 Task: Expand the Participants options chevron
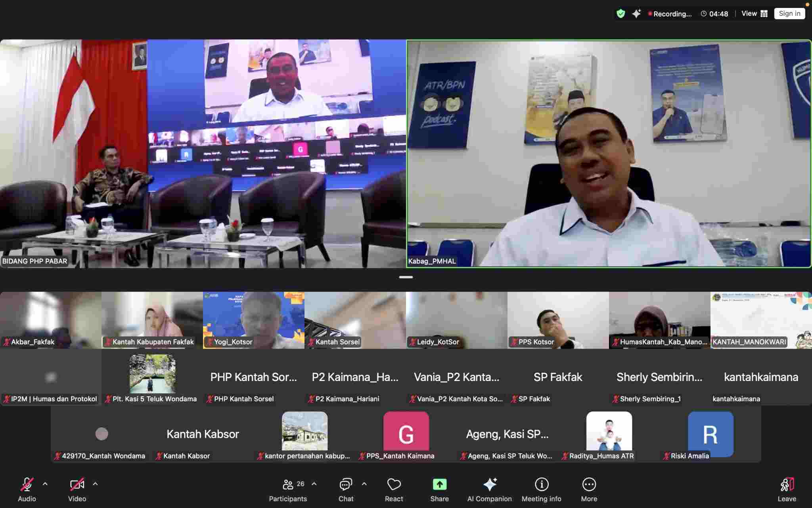314,484
